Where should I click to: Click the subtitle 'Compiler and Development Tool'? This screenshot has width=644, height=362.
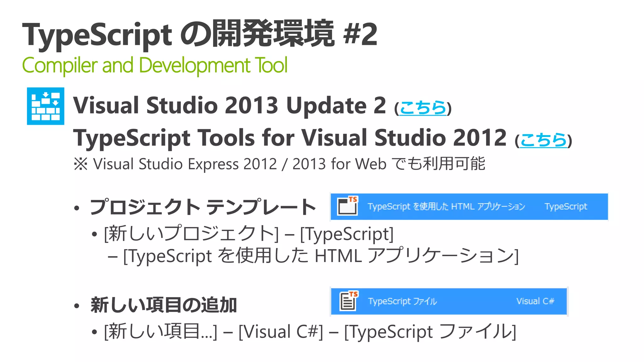point(155,65)
